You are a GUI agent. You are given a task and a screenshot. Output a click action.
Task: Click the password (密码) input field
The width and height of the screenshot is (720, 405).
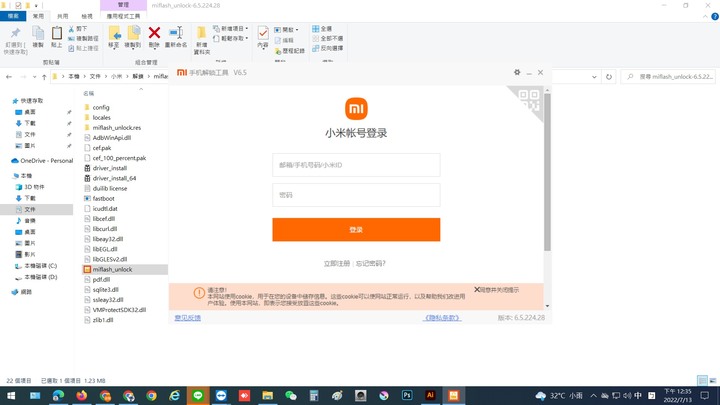tap(356, 195)
